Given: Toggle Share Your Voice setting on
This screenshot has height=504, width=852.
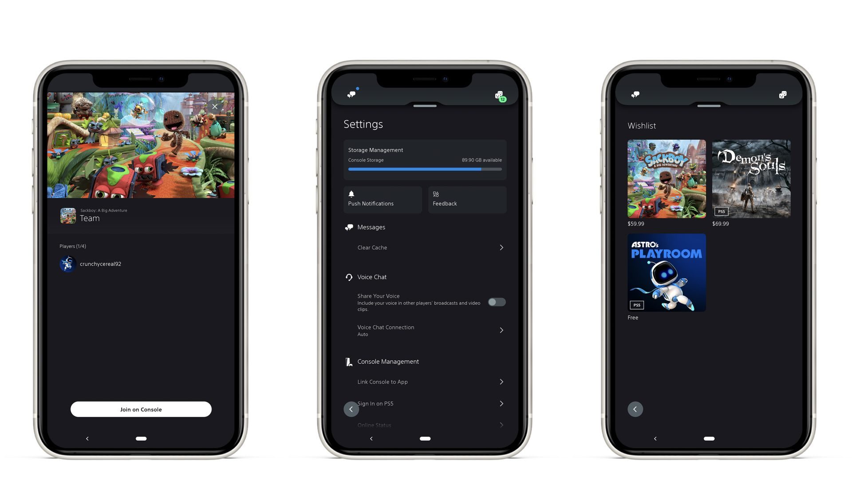Looking at the screenshot, I should point(496,303).
